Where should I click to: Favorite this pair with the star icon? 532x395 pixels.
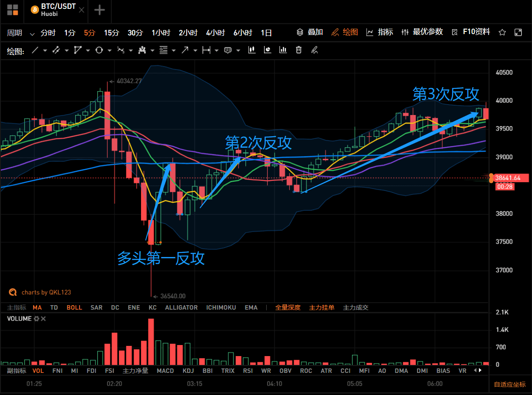[502, 32]
